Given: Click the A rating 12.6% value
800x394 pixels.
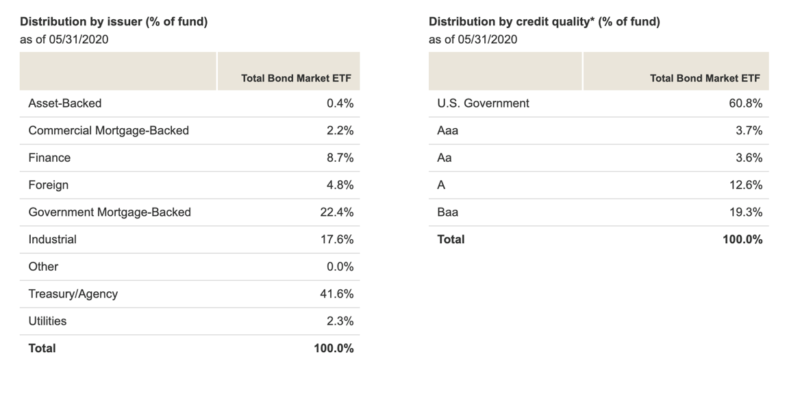Looking at the screenshot, I should point(746,185).
